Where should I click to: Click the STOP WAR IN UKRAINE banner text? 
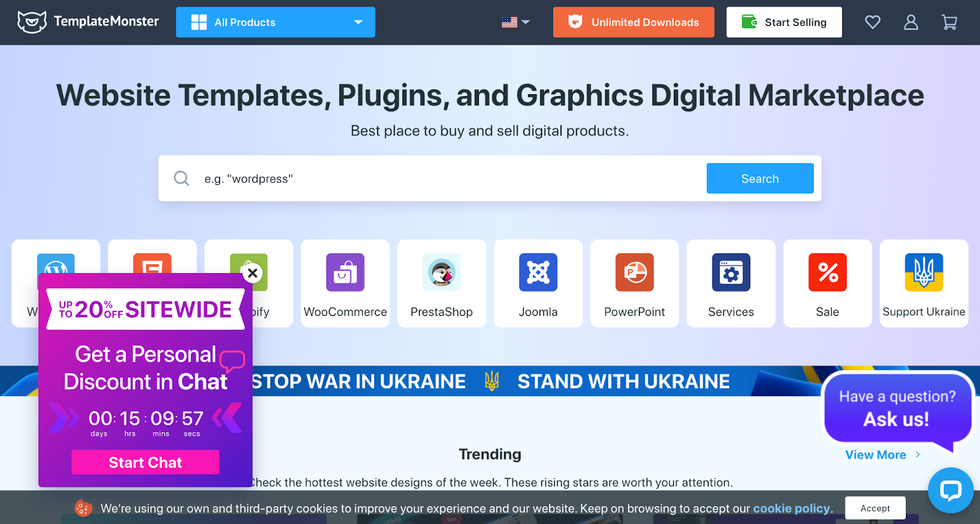359,381
